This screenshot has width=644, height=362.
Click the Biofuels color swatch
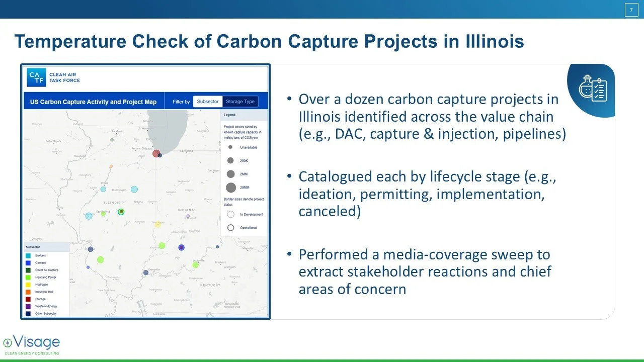coord(29,256)
